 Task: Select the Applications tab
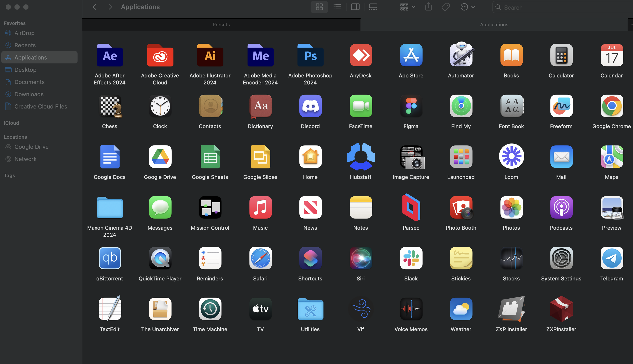point(494,24)
